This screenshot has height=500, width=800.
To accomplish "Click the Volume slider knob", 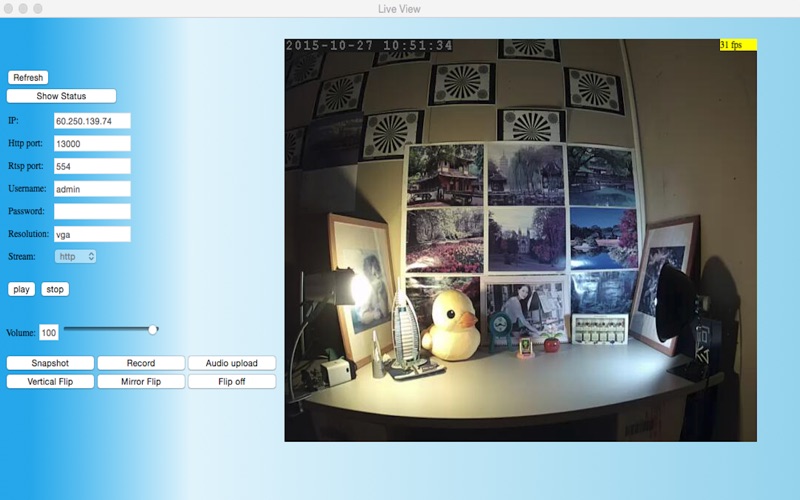I will click(153, 330).
